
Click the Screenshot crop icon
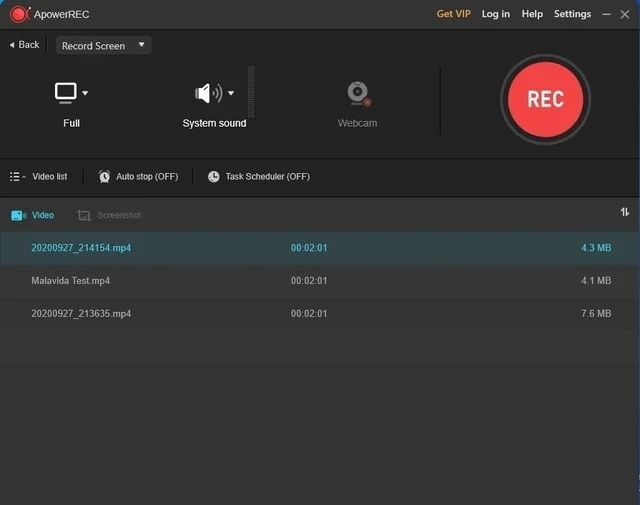[x=84, y=215]
